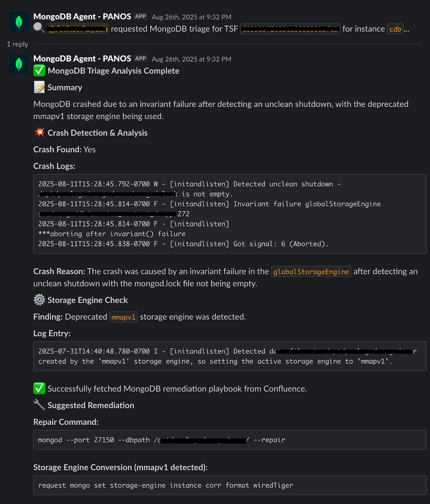
Task: Click the globalStorageEngine inline code tag
Action: [x=311, y=271]
